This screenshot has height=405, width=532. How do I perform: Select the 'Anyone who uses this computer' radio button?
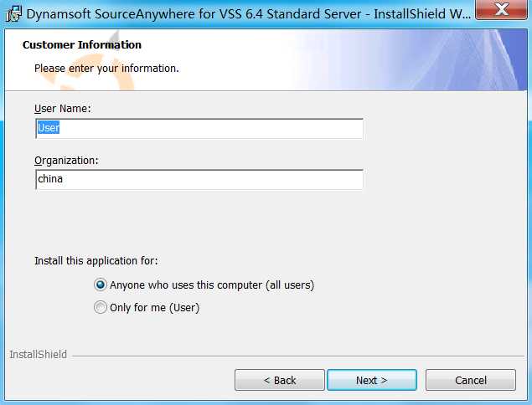coord(101,285)
